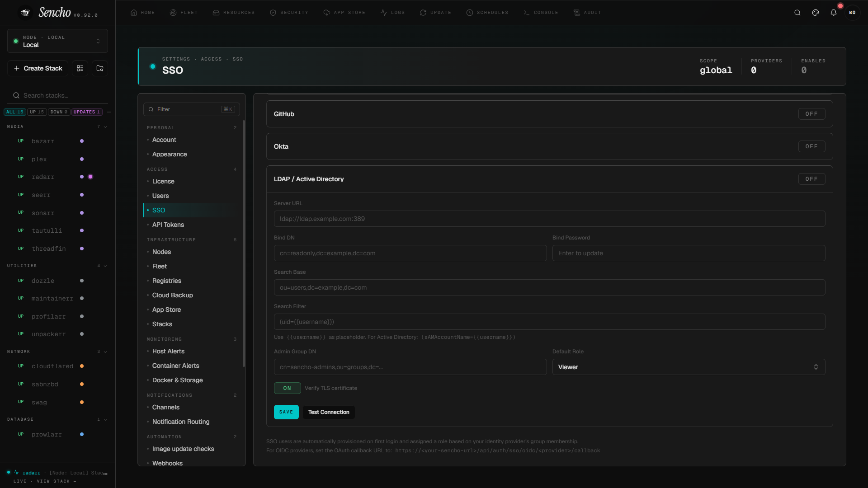Filter stacks by DOWN 0
868x488 pixels.
click(59, 112)
